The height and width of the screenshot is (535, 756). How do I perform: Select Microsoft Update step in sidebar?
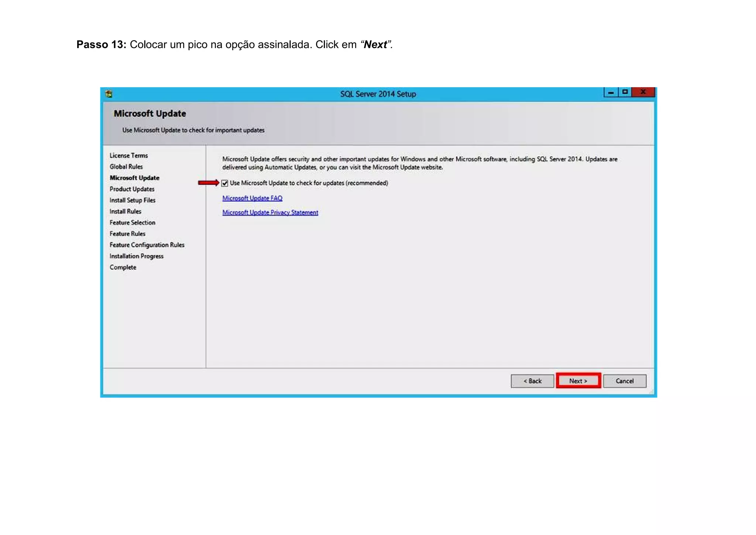click(x=134, y=178)
